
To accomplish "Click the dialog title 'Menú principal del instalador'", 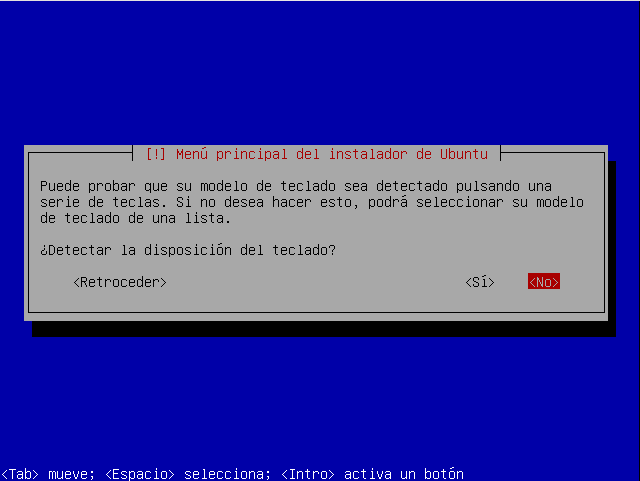I will click(x=291, y=154).
